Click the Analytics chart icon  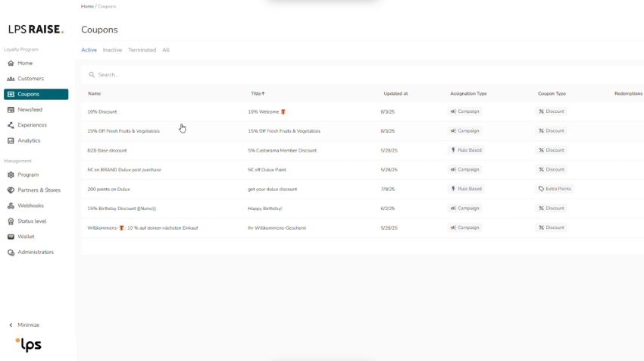pyautogui.click(x=11, y=140)
